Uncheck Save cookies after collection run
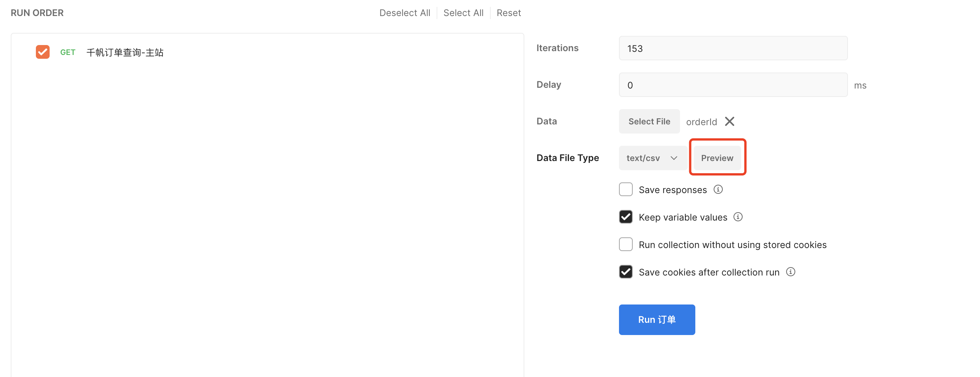The width and height of the screenshot is (980, 377). point(625,272)
